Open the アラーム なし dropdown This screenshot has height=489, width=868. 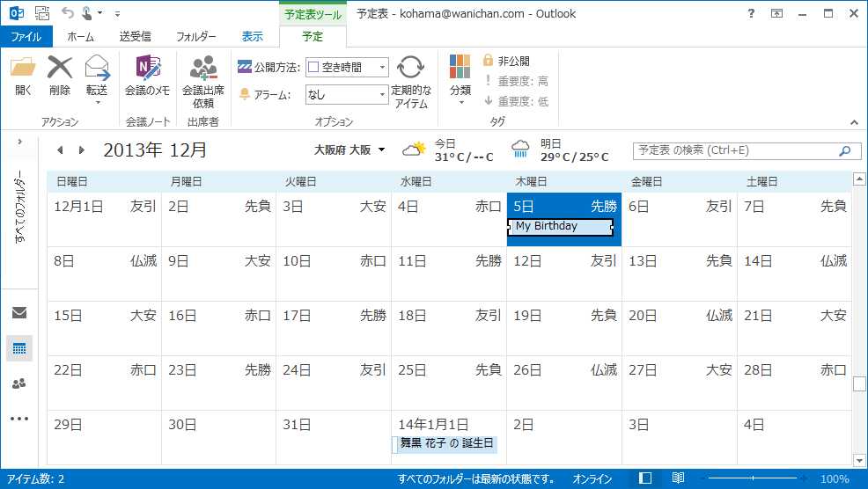coord(347,95)
